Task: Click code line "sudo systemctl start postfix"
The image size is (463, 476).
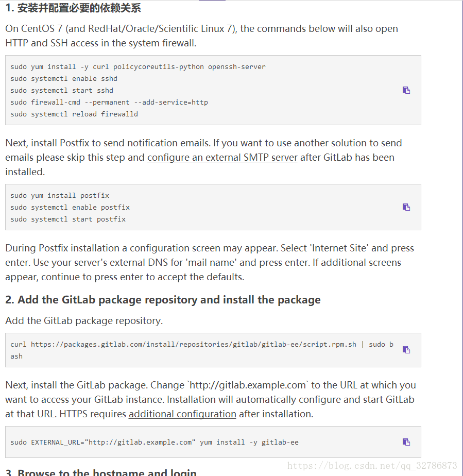Action: point(68,219)
